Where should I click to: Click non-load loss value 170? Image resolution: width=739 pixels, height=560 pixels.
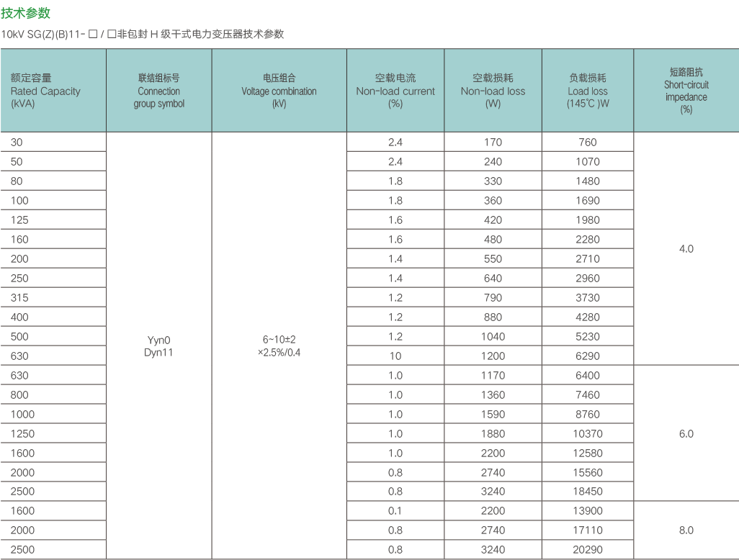(x=493, y=143)
